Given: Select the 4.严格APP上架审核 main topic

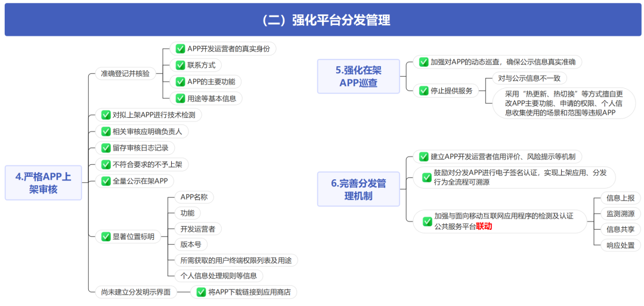Looking at the screenshot, I should pyautogui.click(x=43, y=182).
